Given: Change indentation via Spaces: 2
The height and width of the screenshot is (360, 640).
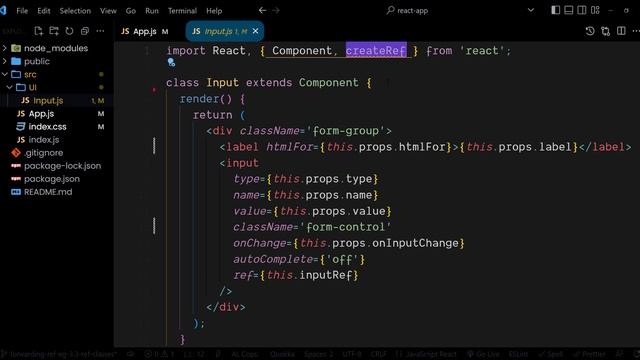Looking at the screenshot, I should (x=319, y=354).
